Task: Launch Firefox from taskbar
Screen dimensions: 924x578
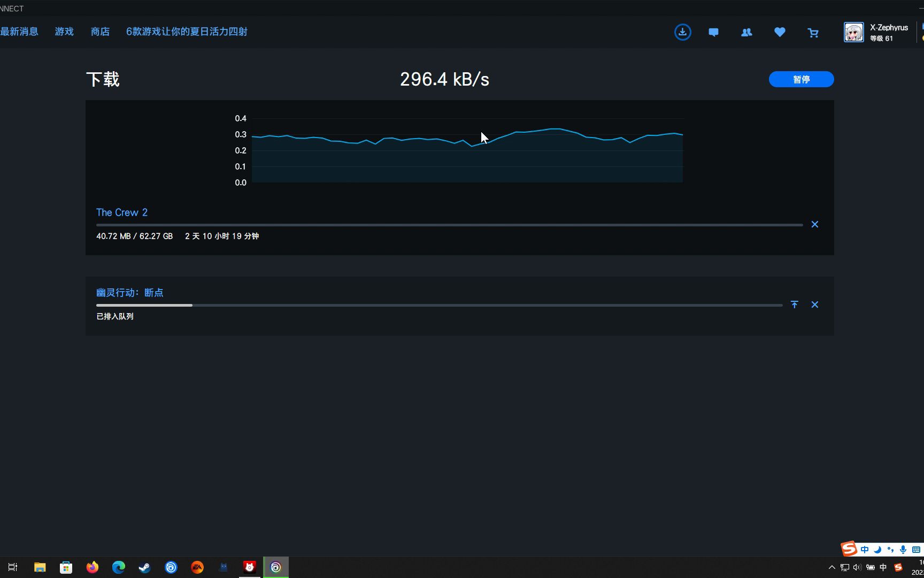Action: point(92,567)
